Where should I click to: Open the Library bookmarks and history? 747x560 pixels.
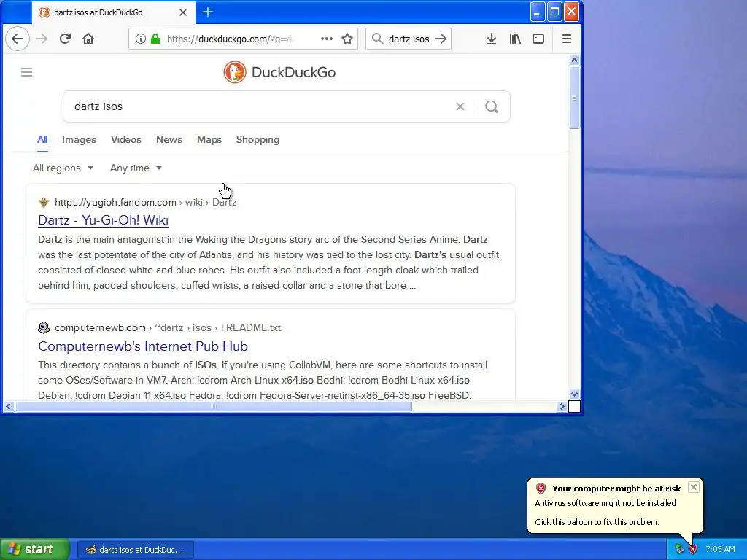point(515,39)
